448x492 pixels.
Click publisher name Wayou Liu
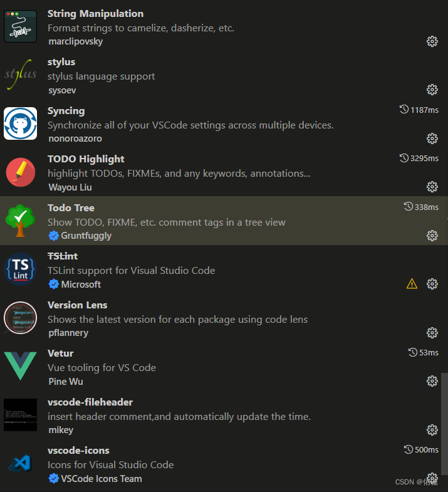pyautogui.click(x=70, y=187)
